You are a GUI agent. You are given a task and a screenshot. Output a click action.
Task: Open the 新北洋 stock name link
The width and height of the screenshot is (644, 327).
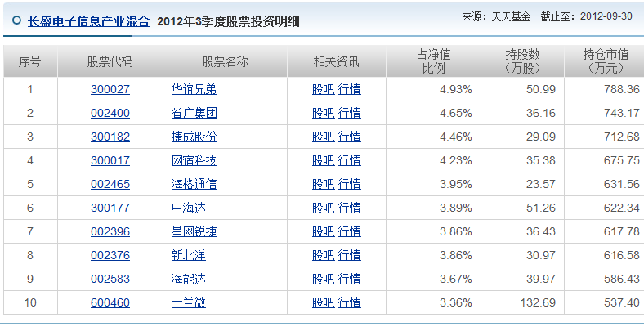tap(189, 255)
